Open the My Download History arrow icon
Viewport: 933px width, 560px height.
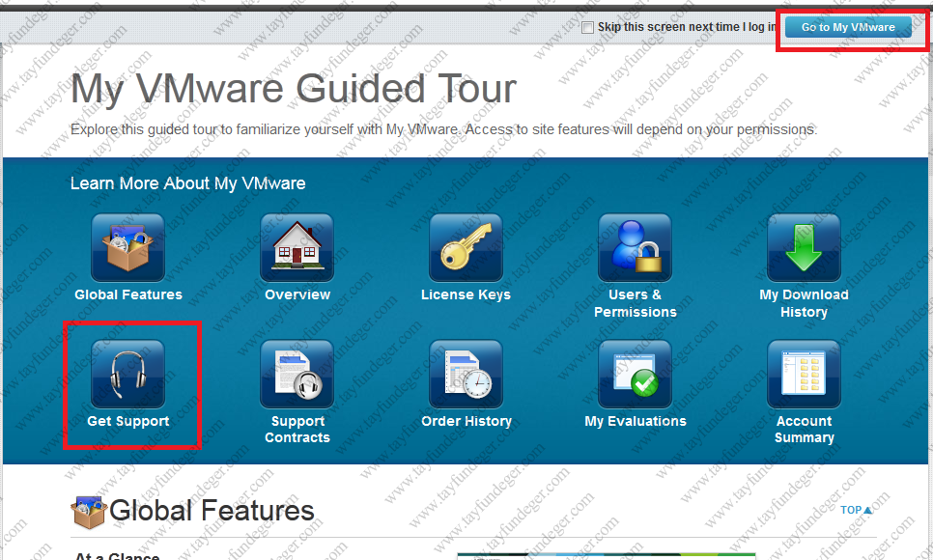coord(804,247)
